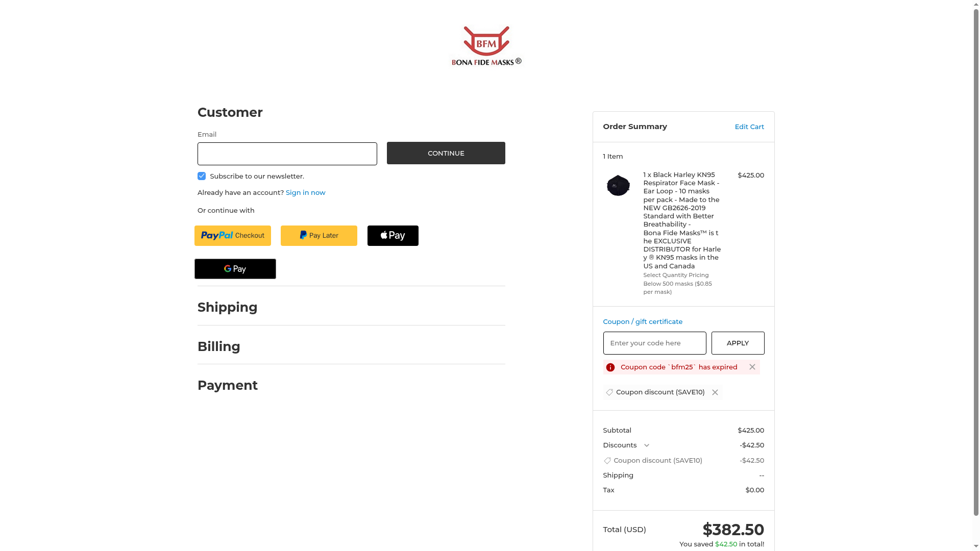Click the coupon tag icon beside SAVE10
The width and height of the screenshot is (980, 551).
pos(609,392)
